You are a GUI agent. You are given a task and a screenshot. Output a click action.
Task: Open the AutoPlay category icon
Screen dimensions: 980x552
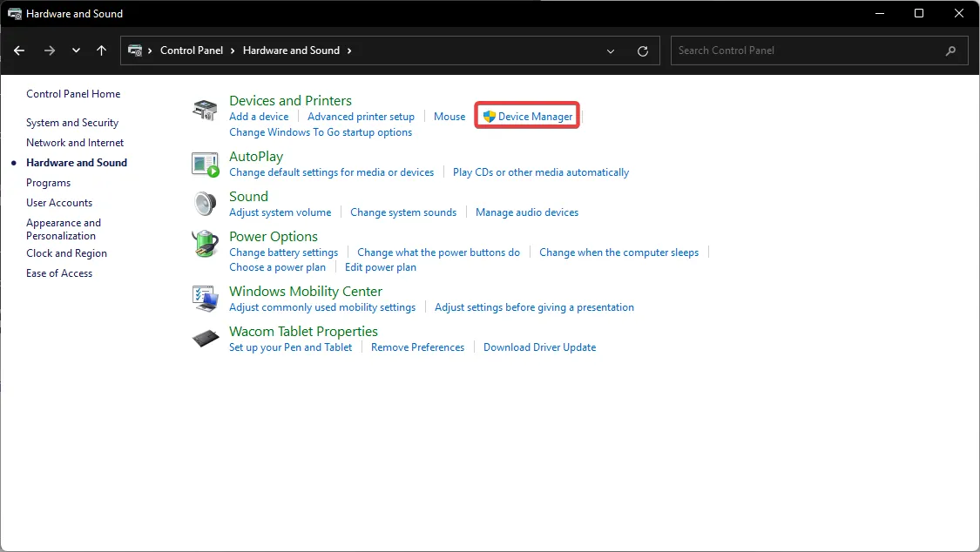click(204, 163)
